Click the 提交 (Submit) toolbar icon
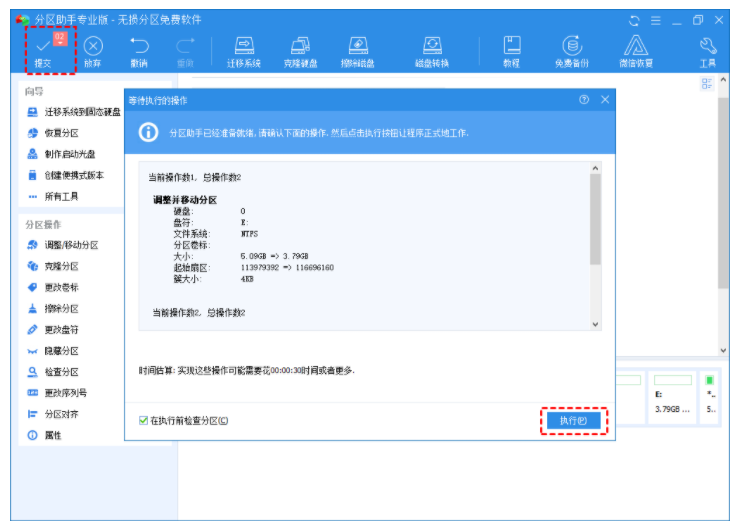 point(43,50)
